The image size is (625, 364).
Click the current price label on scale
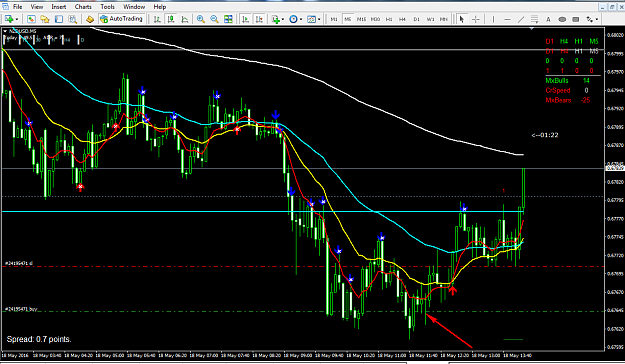point(615,168)
